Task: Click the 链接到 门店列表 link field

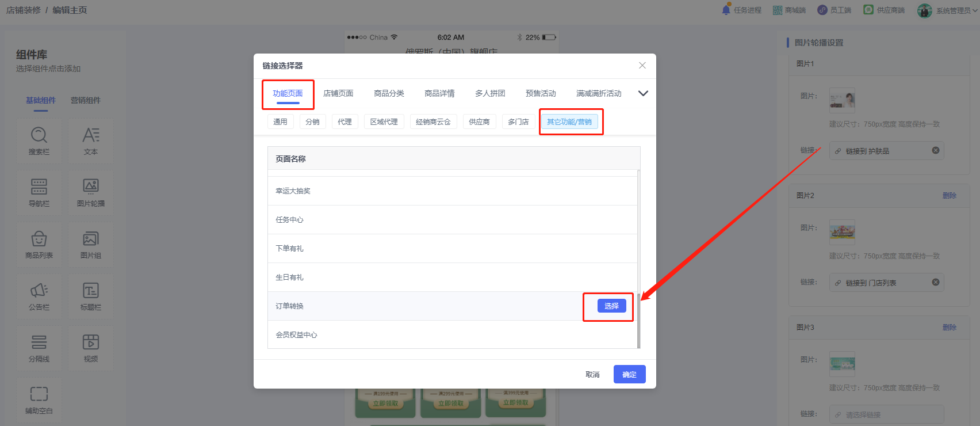Action: tap(886, 282)
